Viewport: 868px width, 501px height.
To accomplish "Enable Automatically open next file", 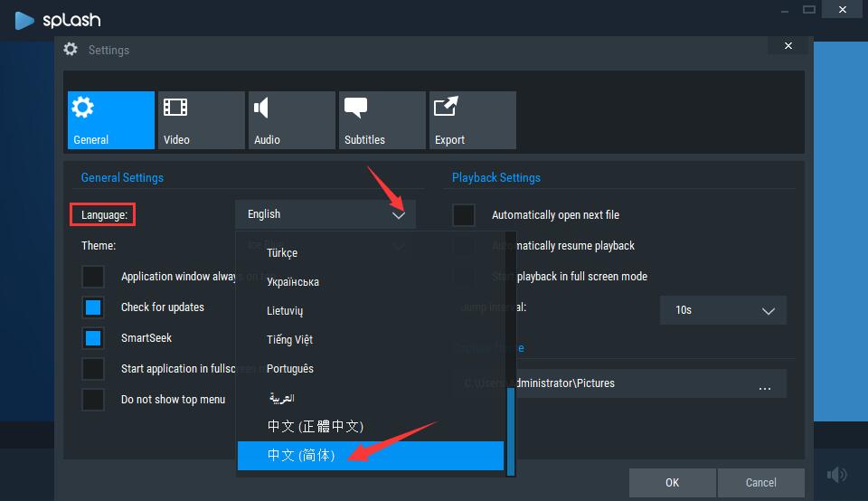I will coord(464,215).
